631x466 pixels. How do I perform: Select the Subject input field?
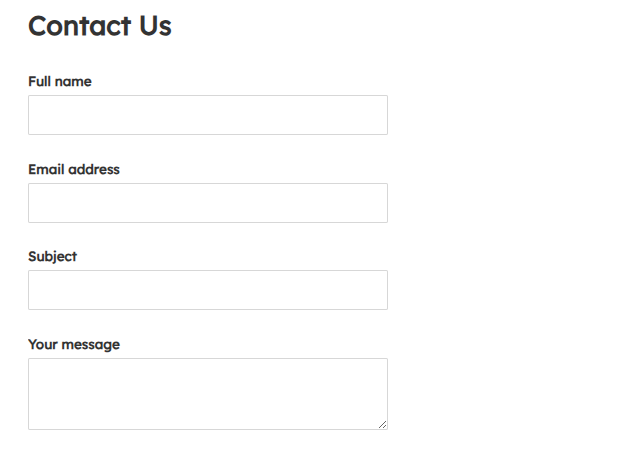coord(207,290)
